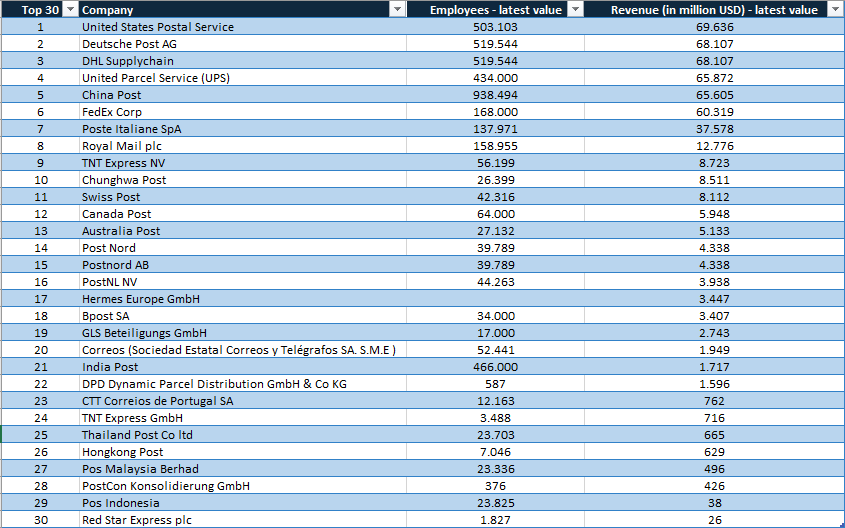This screenshot has height=528, width=845.
Task: Select the Correos Sociedad Estatal cell
Action: tap(243, 350)
